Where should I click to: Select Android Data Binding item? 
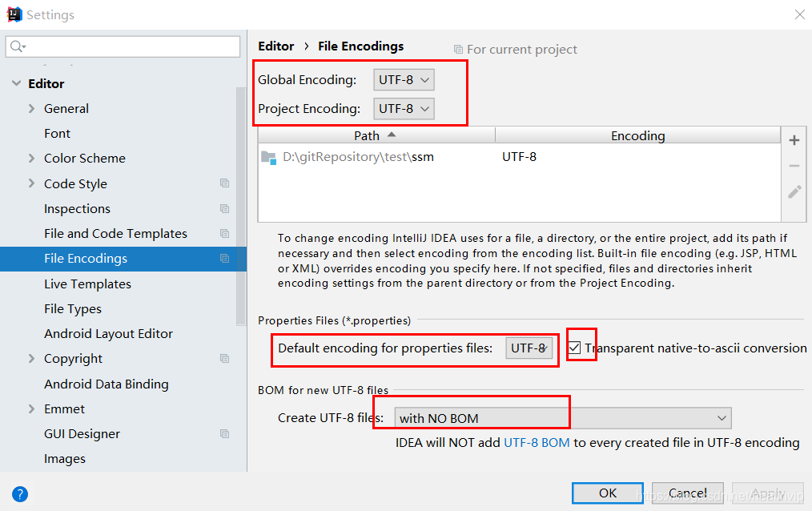point(107,384)
